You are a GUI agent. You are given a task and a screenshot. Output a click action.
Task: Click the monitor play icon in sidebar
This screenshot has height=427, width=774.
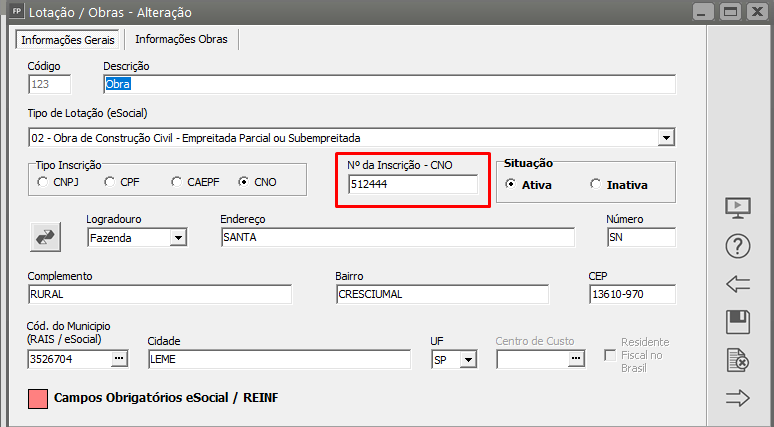(737, 208)
